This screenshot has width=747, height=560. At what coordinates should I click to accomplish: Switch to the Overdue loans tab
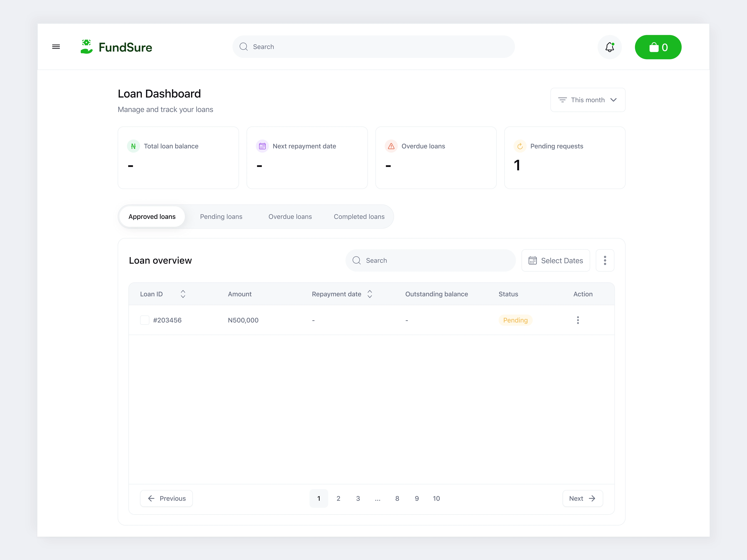[x=290, y=216]
